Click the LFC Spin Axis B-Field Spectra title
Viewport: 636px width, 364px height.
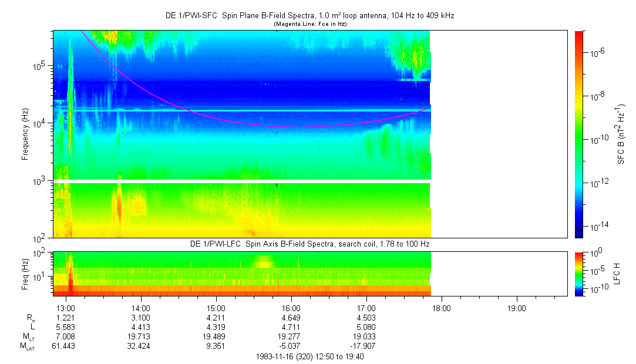pyautogui.click(x=309, y=244)
